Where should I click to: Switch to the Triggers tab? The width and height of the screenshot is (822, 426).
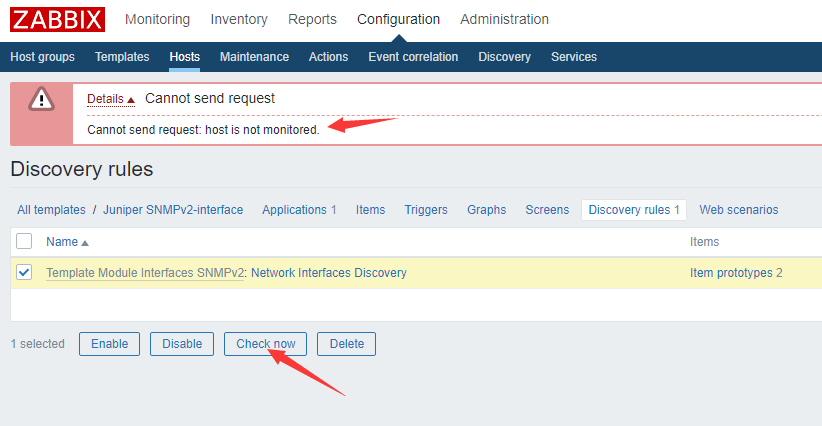pyautogui.click(x=426, y=210)
